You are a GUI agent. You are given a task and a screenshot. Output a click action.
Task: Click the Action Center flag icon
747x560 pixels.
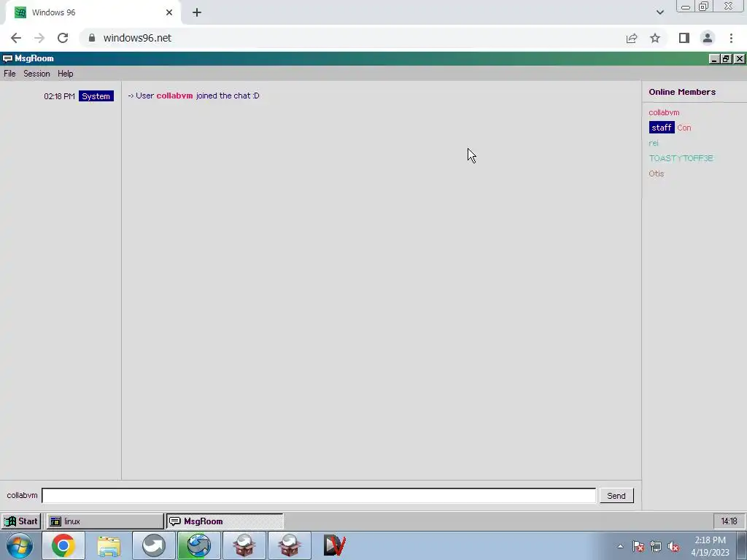point(638,547)
